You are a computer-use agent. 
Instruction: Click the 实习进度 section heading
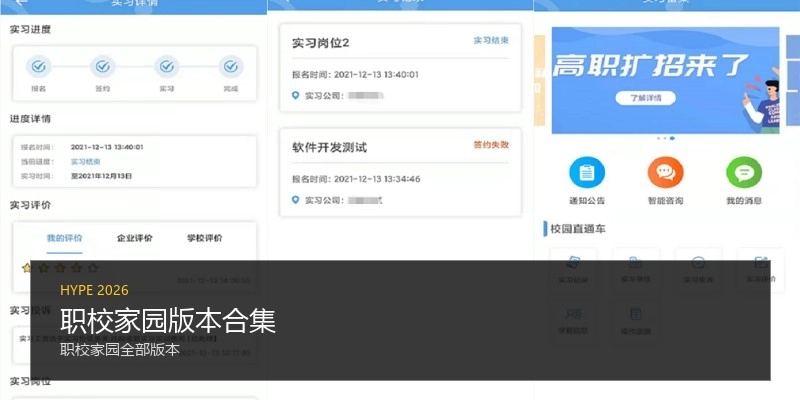coord(31,30)
